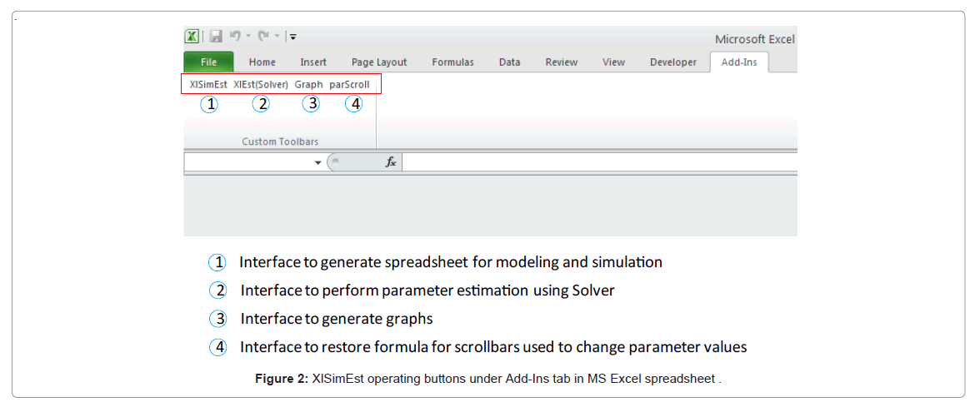Viewport: 980px width, 412px height.
Task: Go to the Data tab
Action: pyautogui.click(x=510, y=62)
